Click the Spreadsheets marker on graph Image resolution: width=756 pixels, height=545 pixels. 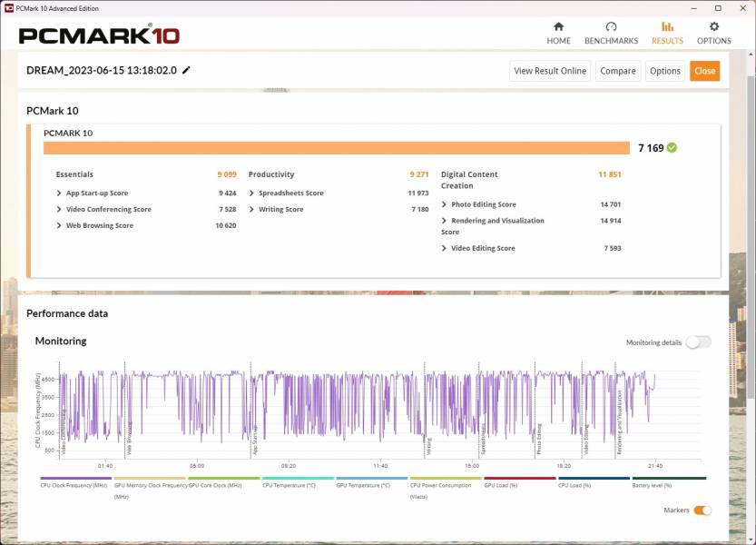tap(483, 440)
